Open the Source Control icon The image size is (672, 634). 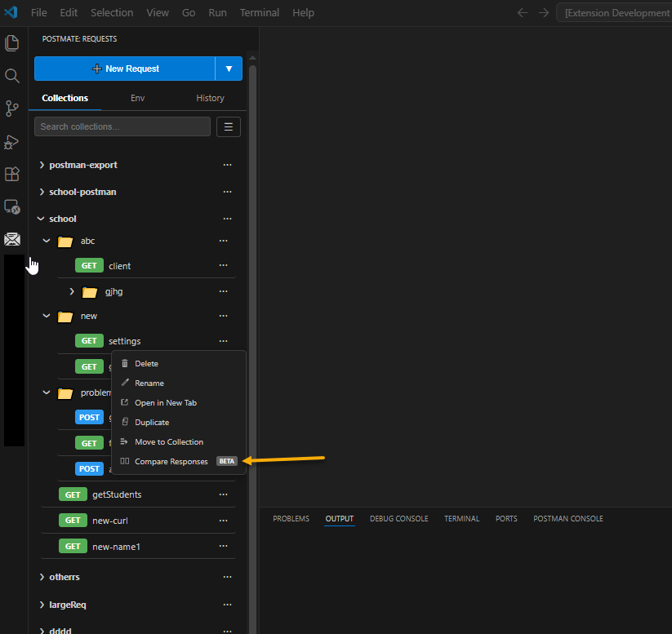tap(12, 108)
